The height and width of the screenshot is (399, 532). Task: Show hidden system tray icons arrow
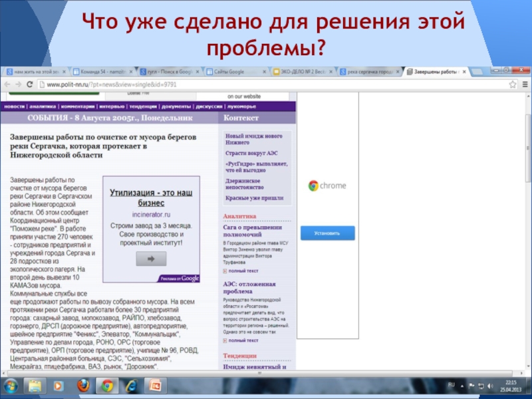click(463, 386)
